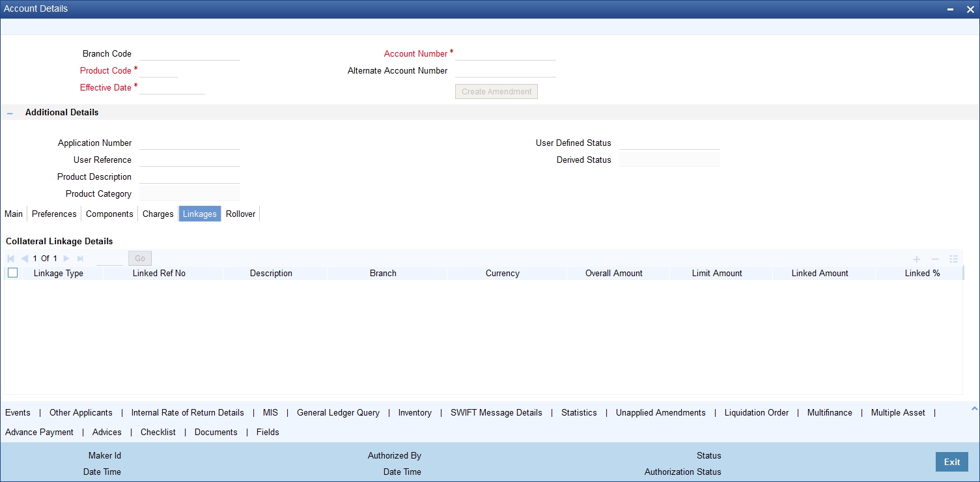Open the Multiple Asset link

[898, 412]
